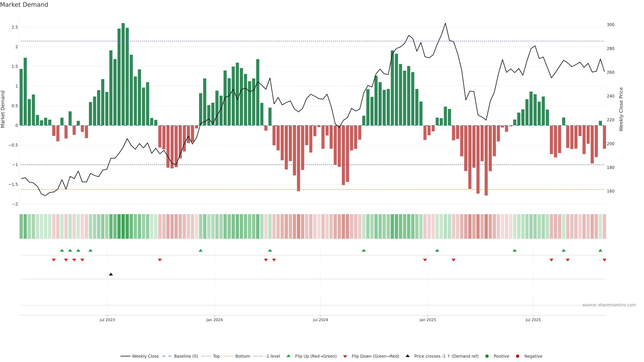Click the Jan 2025 axis label
Viewport: 644px width, 362px height.
point(427,320)
